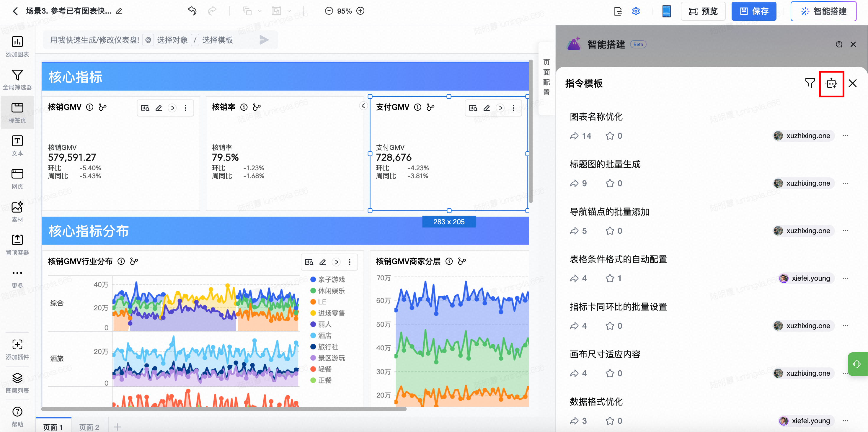Open the more menu of the 标题图的批量生成 template
Viewport: 868px width, 432px height.
[x=845, y=183]
